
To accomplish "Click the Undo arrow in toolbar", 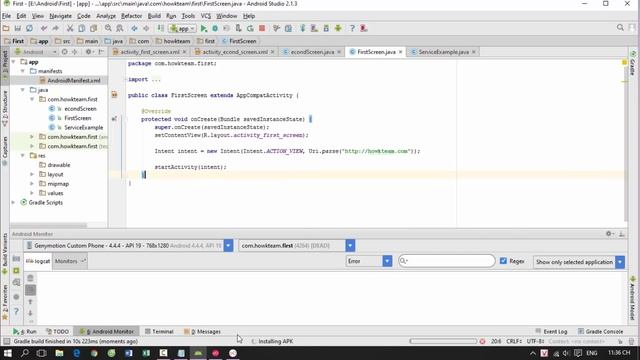I will point(44,28).
